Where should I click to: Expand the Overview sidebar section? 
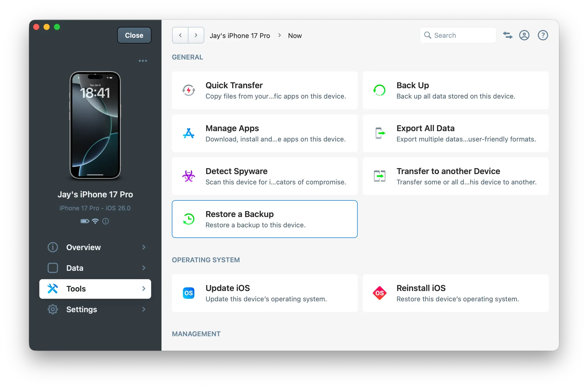(x=95, y=247)
